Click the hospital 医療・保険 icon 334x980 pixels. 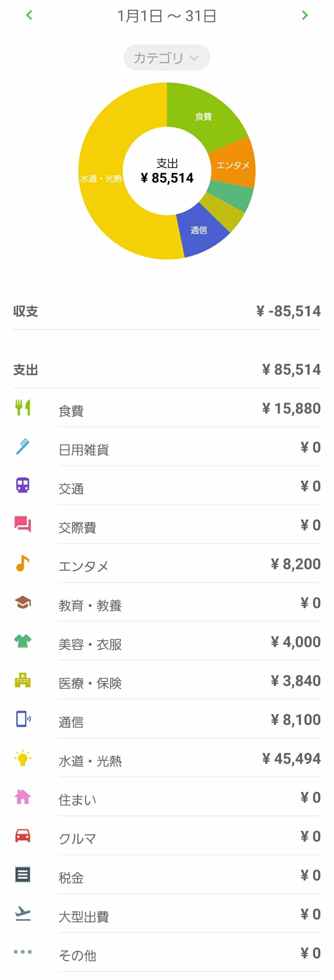pyautogui.click(x=22, y=680)
